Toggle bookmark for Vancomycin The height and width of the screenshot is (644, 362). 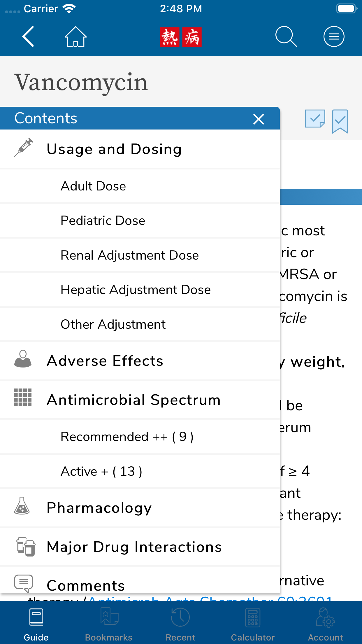tap(340, 121)
